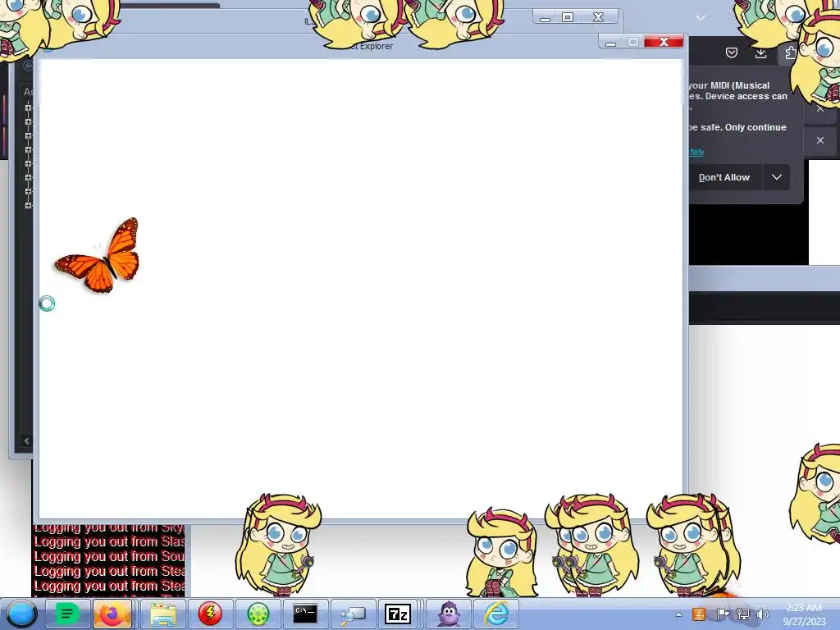Open the Firefox downloads arrow icon
840x630 pixels.
760,52
